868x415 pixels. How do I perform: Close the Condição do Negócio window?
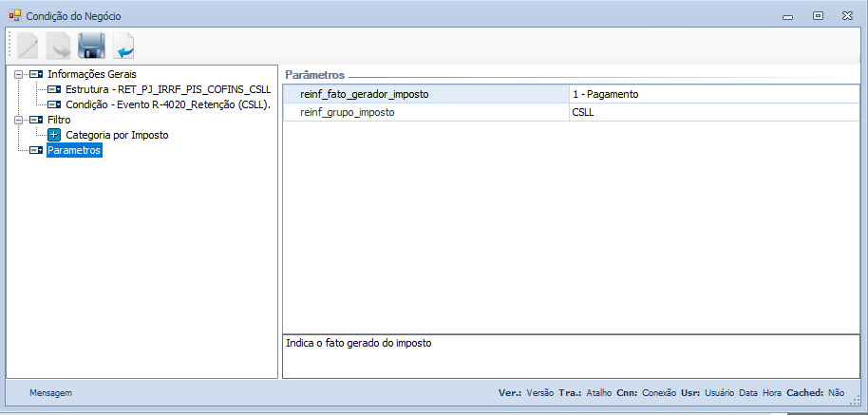[x=847, y=16]
